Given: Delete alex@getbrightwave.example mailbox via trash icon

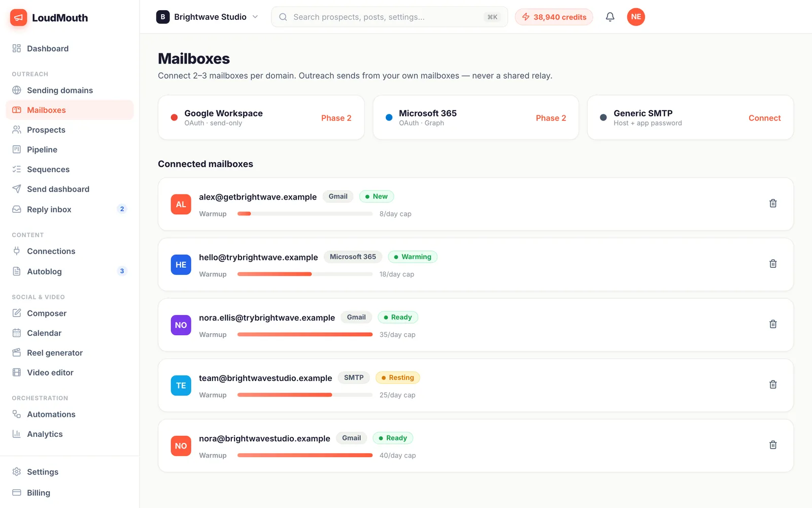Looking at the screenshot, I should pos(773,203).
